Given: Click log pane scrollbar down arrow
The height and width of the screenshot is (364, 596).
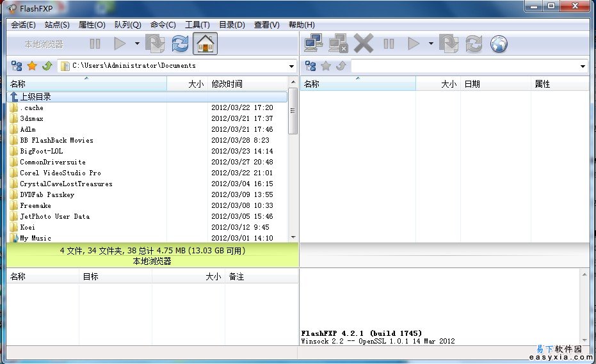Looking at the screenshot, I should click(x=584, y=340).
